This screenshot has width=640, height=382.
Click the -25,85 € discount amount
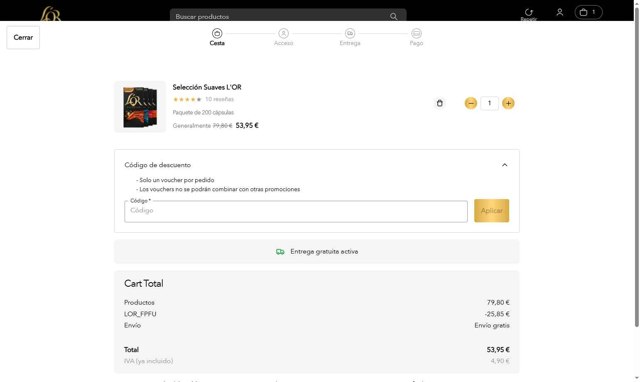[x=497, y=314]
